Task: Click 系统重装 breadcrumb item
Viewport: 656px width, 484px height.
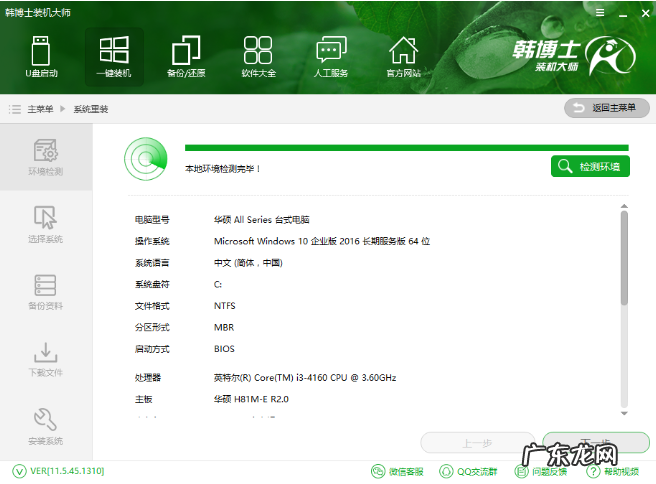Action: (x=91, y=109)
